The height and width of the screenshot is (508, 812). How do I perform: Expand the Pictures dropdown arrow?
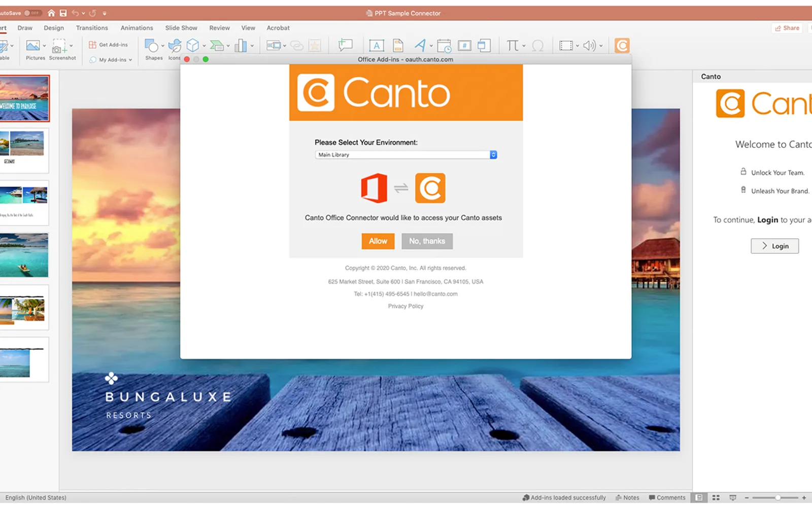(x=45, y=46)
